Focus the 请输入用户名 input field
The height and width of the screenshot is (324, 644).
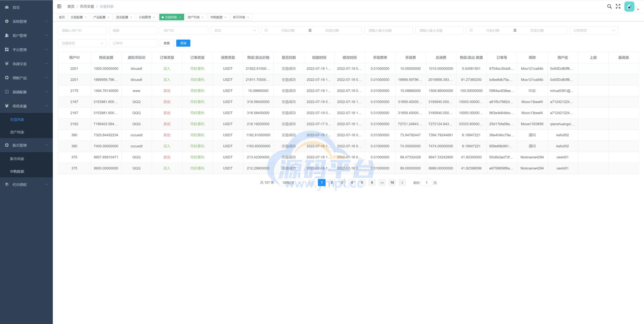click(82, 30)
